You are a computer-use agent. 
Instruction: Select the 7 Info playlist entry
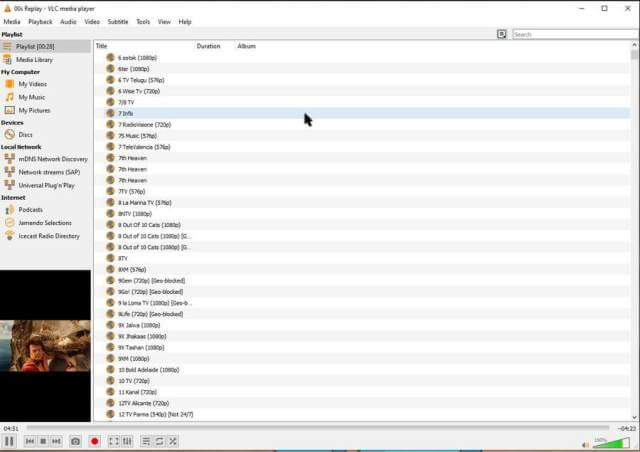tap(362, 113)
